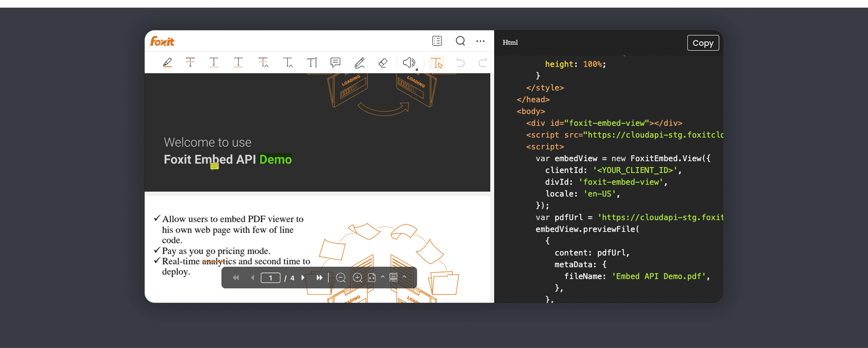The image size is (868, 348).
Task: Click the Fit Width page icon
Action: (x=372, y=277)
